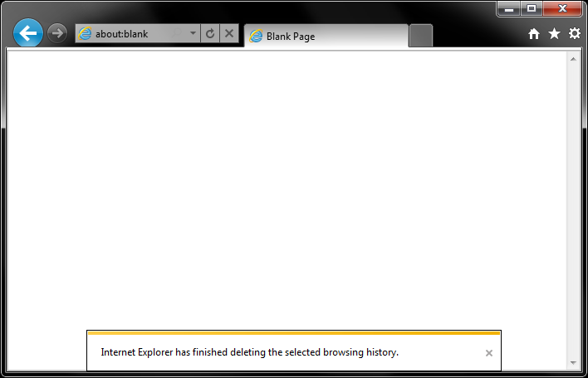Dismiss the browsing history deleted notification
The image size is (588, 378).
[489, 353]
